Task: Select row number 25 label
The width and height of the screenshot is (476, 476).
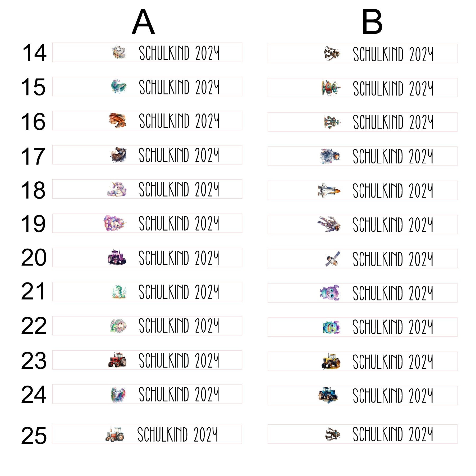Action: tap(34, 436)
